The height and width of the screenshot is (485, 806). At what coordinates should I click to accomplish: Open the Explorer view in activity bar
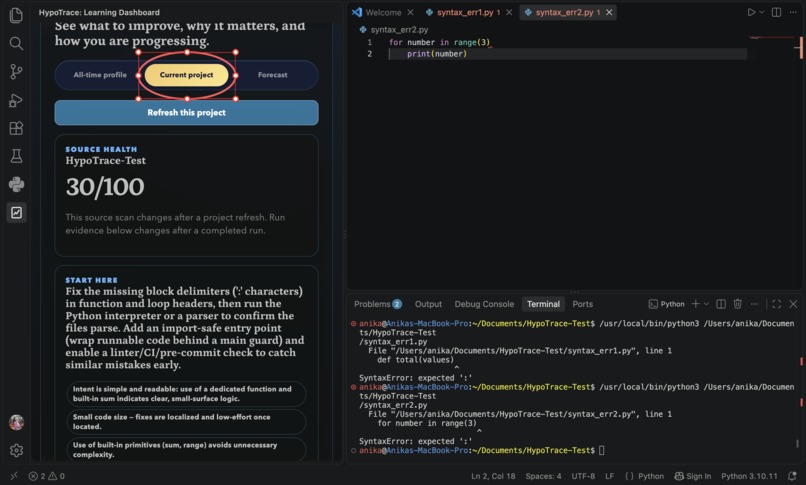[x=16, y=15]
